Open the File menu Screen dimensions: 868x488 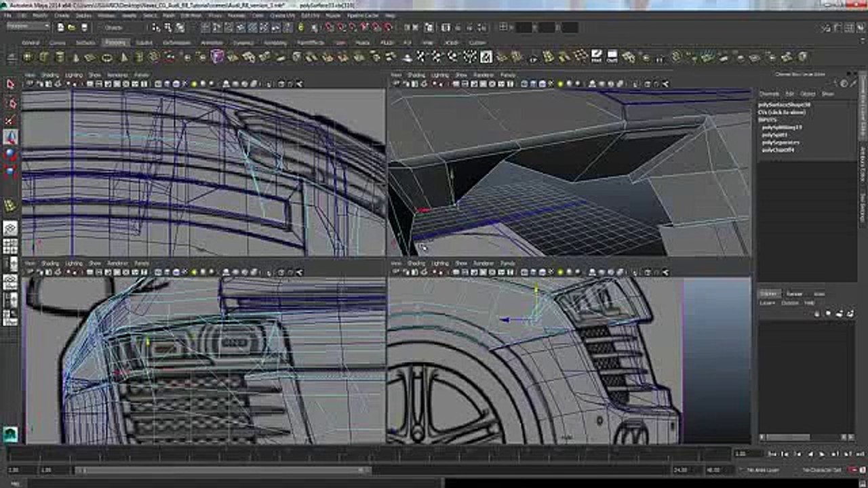click(7, 14)
